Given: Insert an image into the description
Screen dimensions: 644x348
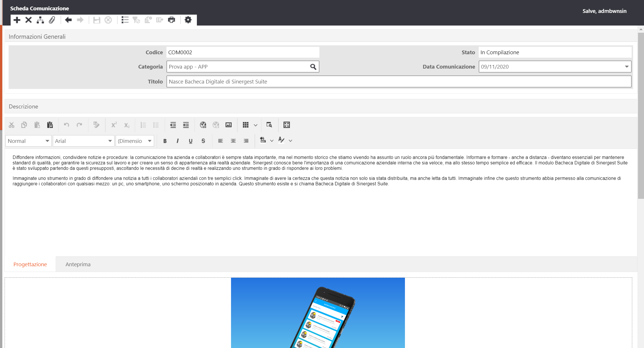Looking at the screenshot, I should click(228, 125).
